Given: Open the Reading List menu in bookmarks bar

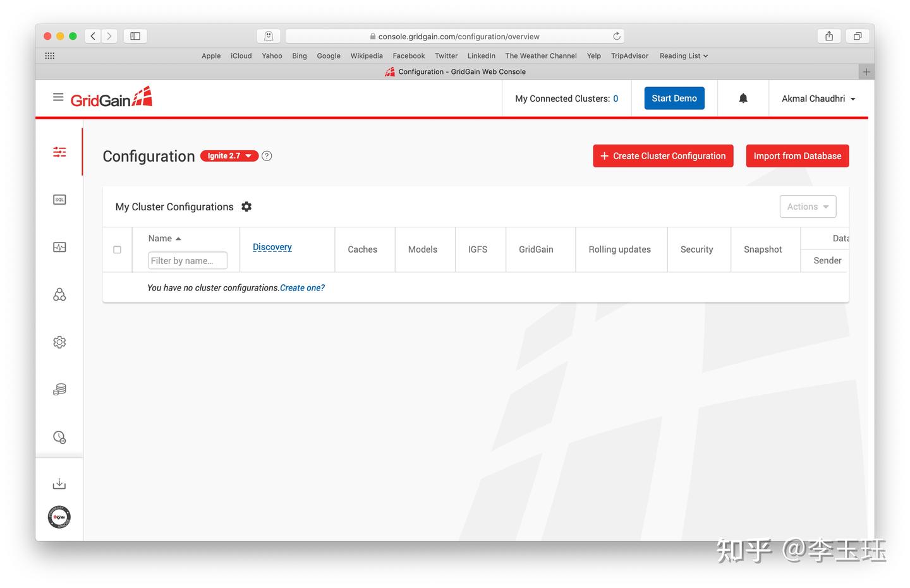Looking at the screenshot, I should (682, 56).
